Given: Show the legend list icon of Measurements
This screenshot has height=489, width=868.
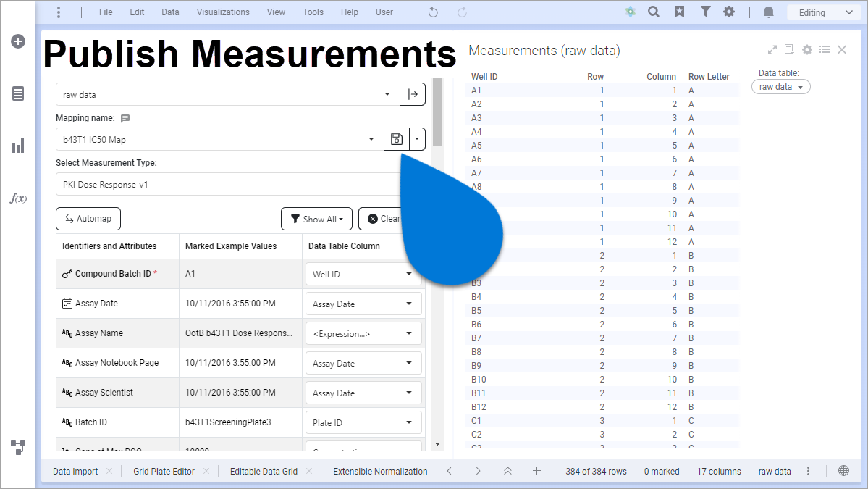Looking at the screenshot, I should coord(825,50).
